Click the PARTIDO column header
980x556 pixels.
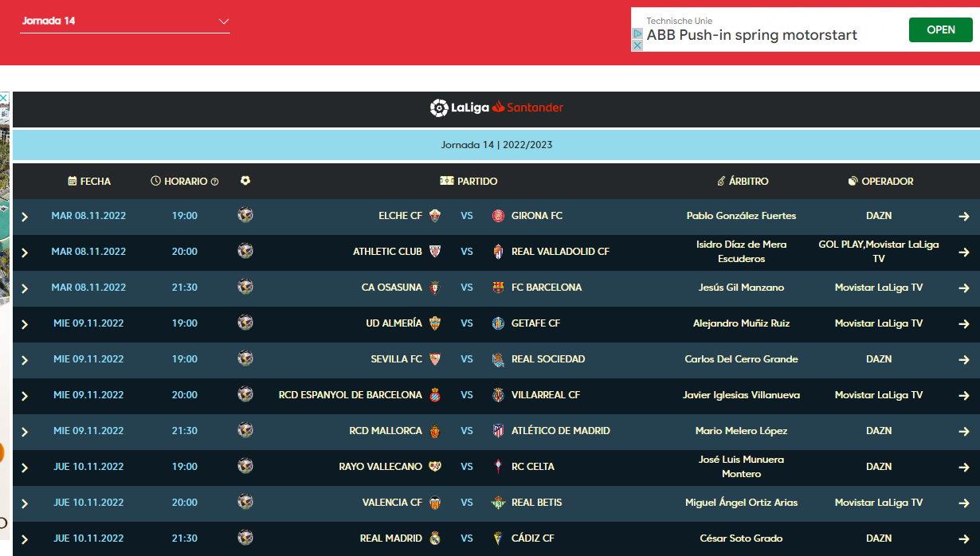[x=468, y=182]
